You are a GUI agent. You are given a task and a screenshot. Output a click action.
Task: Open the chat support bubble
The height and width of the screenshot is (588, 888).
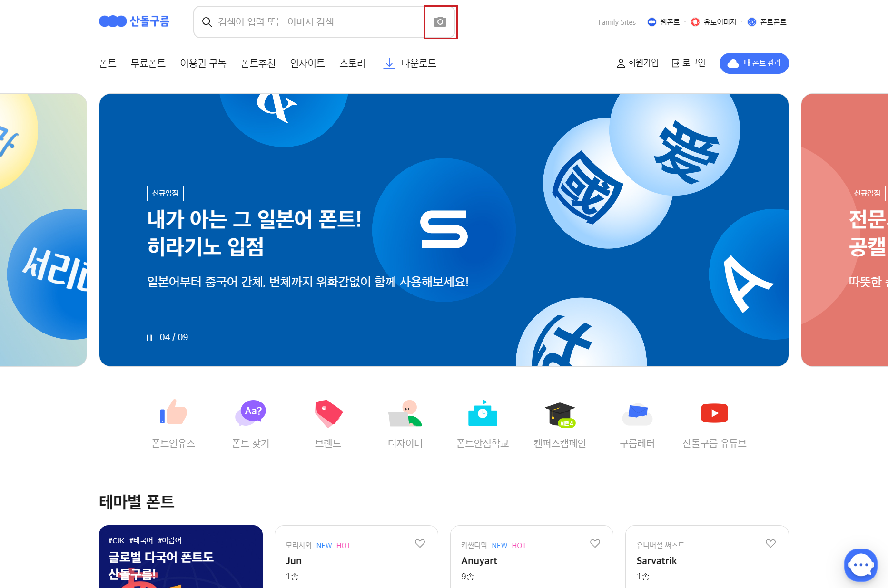pos(861,565)
